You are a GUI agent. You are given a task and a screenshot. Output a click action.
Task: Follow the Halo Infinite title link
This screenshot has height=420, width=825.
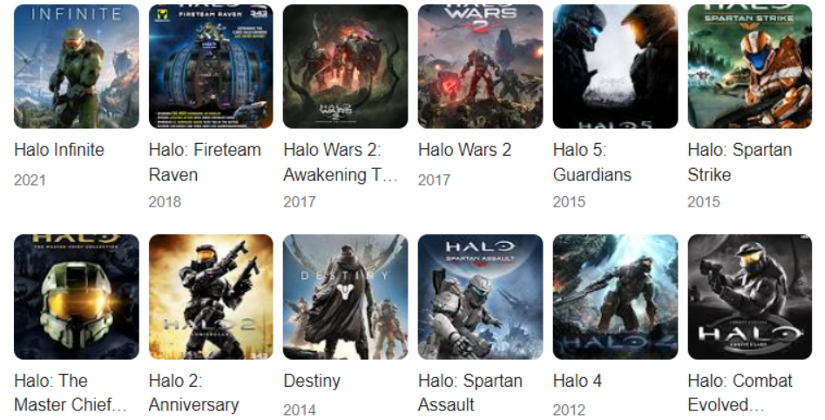tap(59, 150)
